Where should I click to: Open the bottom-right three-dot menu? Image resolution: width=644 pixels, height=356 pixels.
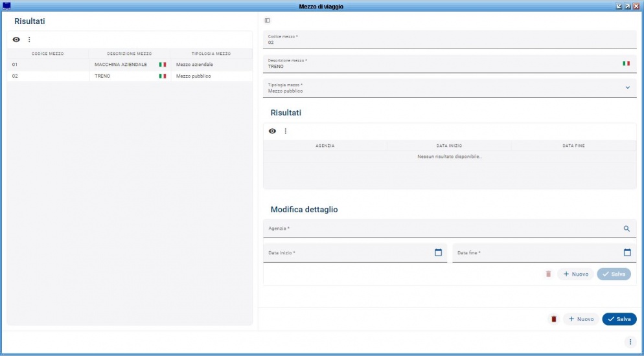tap(630, 342)
